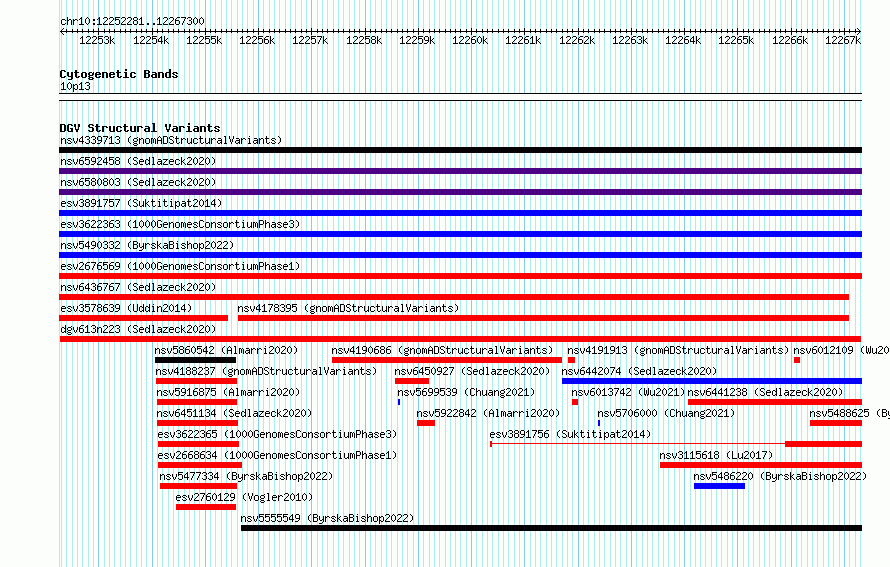Click the small red nsv6012109 marker
Viewport: 890px width, 567px height.
(797, 360)
